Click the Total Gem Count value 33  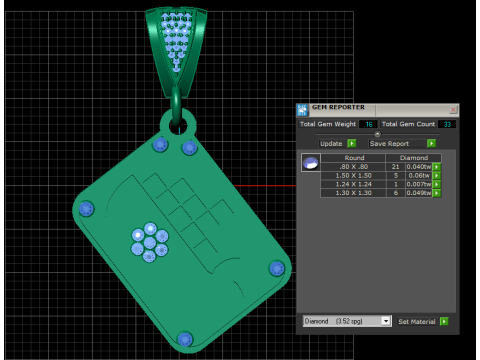(447, 124)
